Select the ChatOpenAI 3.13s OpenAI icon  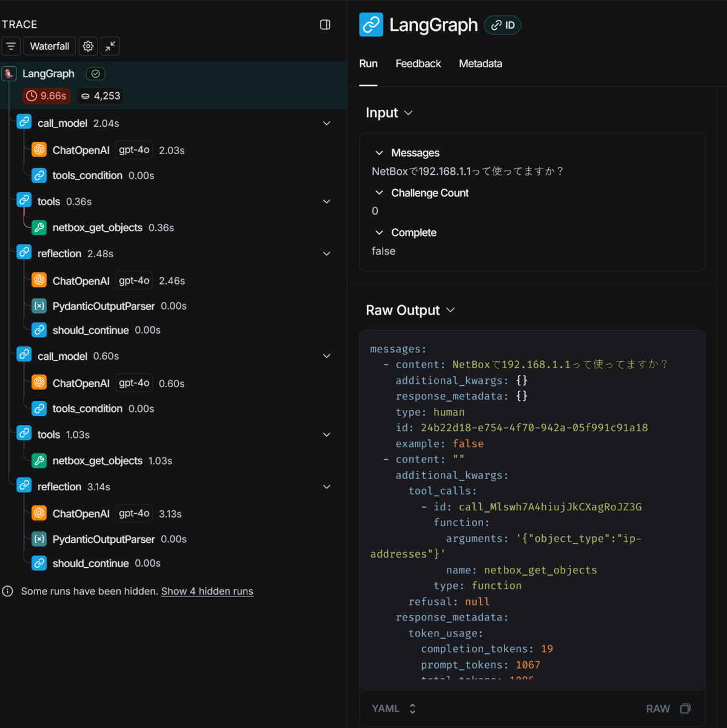(x=39, y=513)
